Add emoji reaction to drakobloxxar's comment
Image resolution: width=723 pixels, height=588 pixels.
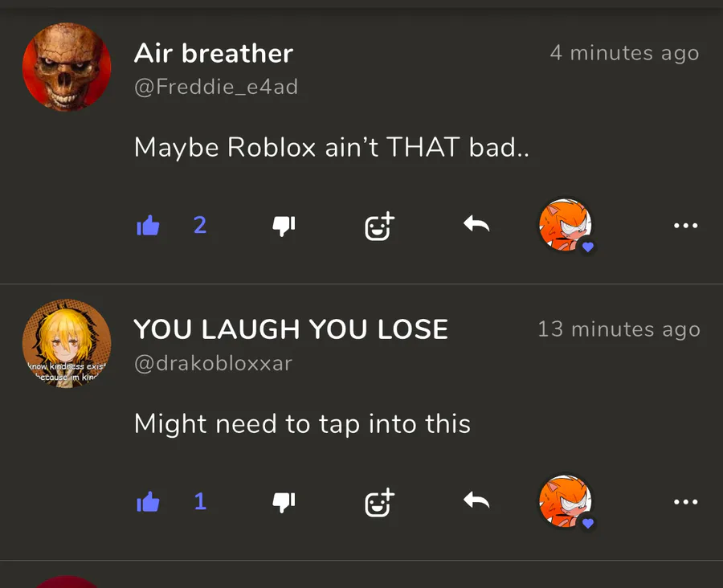(x=379, y=502)
